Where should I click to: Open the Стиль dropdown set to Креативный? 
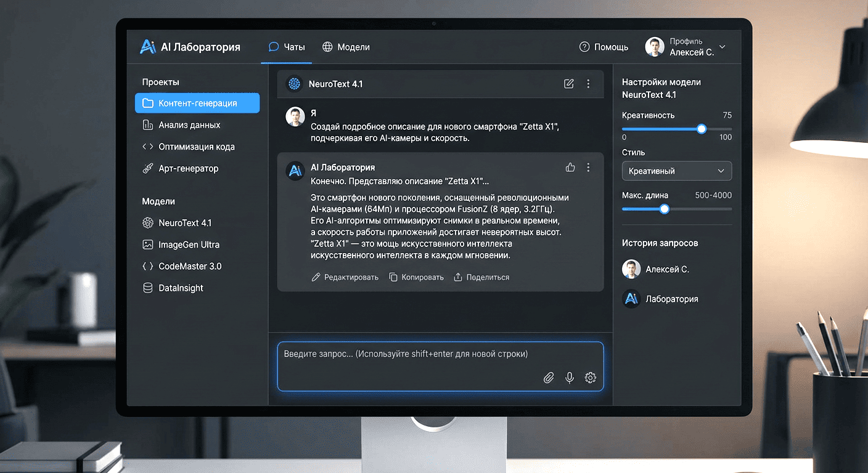click(676, 171)
